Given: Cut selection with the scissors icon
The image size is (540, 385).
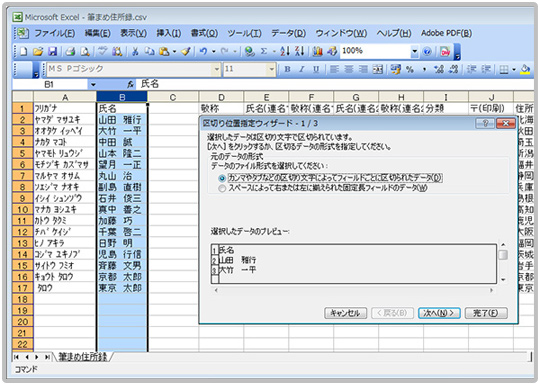Looking at the screenshot, I should coord(135,52).
